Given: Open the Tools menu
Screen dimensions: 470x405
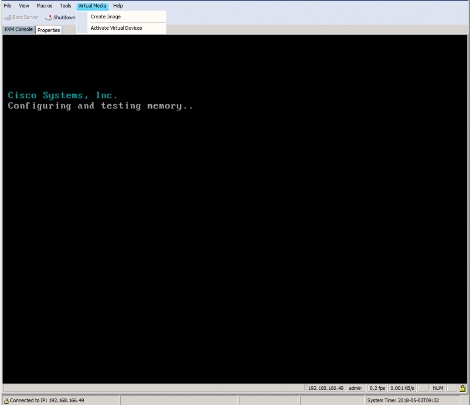Looking at the screenshot, I should (66, 6).
